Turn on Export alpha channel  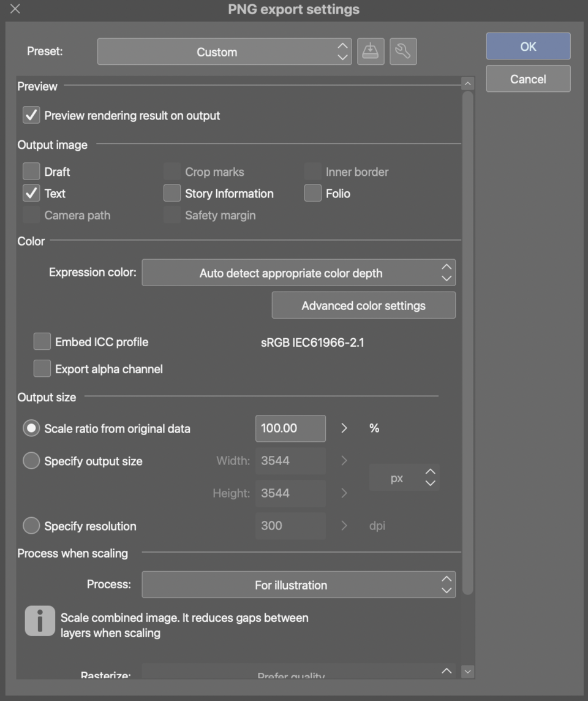(42, 369)
